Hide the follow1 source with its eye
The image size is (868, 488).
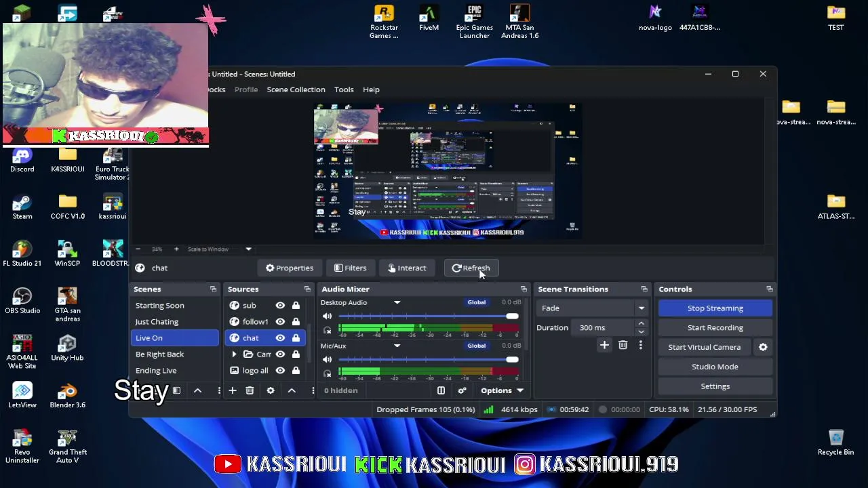(x=280, y=322)
